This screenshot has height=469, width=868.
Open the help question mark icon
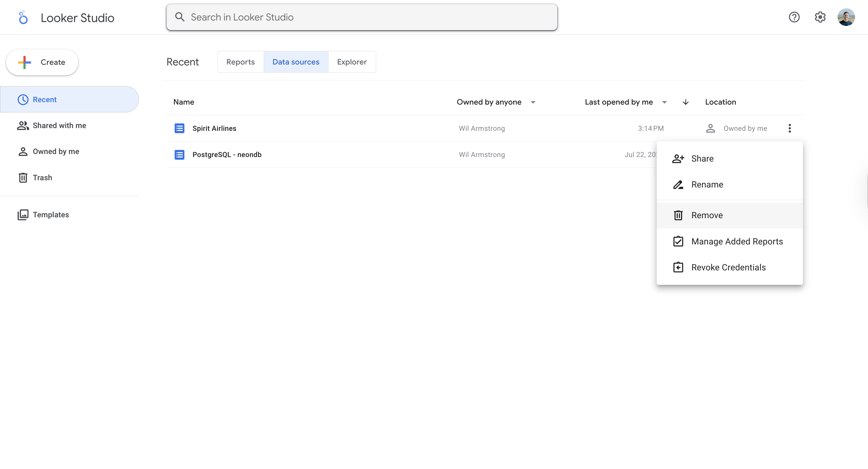click(794, 17)
